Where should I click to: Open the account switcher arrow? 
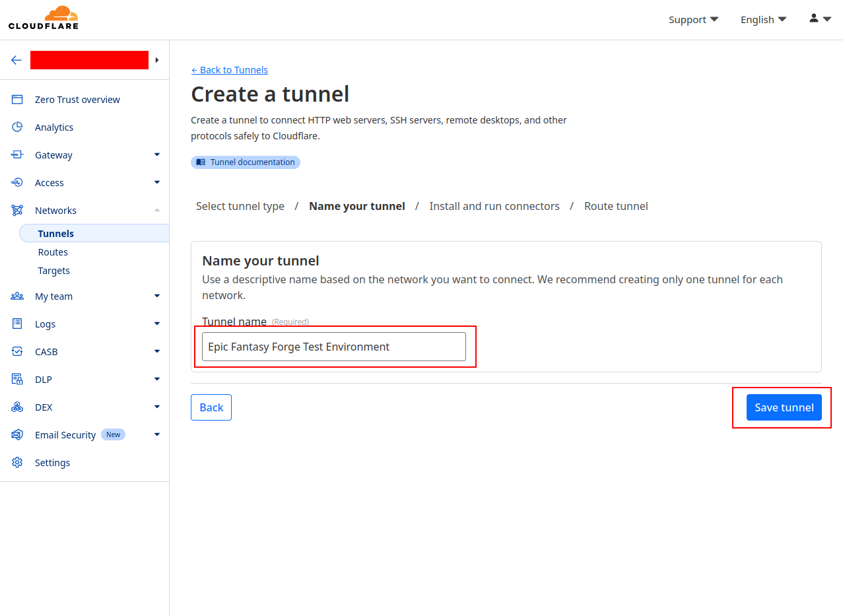click(157, 60)
